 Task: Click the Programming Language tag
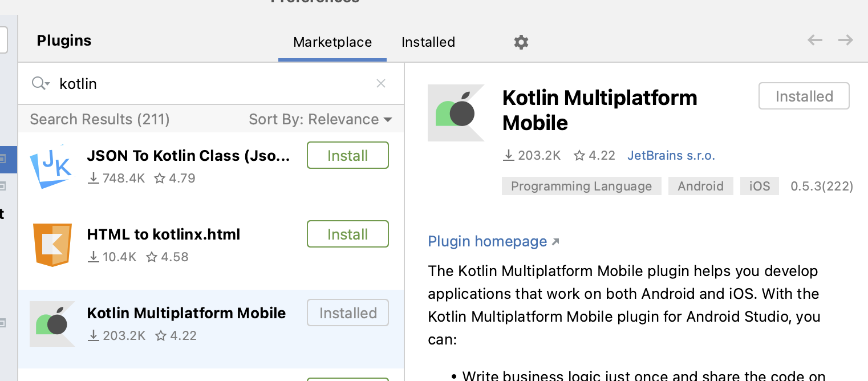click(581, 186)
